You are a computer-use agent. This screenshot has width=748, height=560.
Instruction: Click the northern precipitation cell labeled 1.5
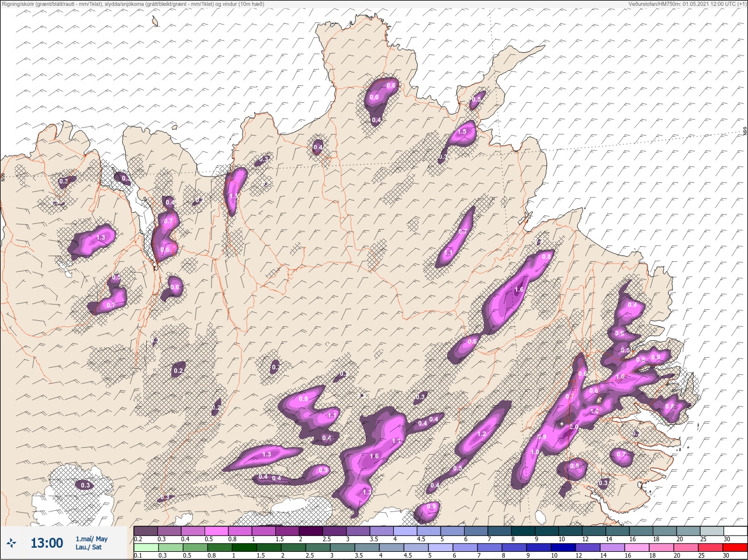point(462,132)
